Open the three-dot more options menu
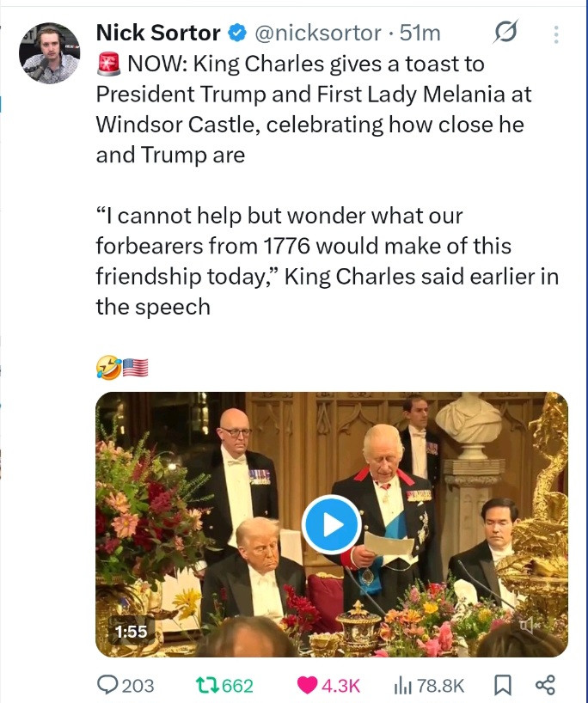Screen dimensions: 588x703 555,34
